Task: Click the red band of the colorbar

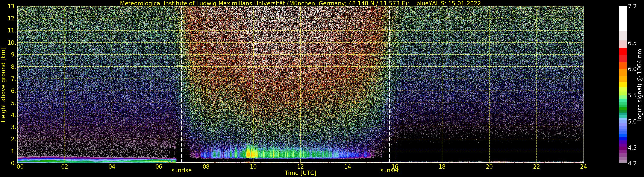Action: tap(623, 51)
